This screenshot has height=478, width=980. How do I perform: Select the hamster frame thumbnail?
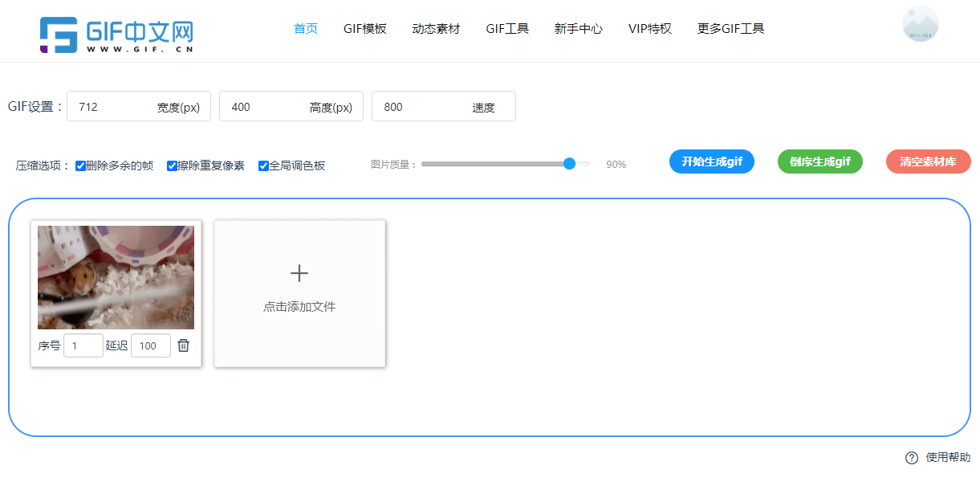point(116,277)
